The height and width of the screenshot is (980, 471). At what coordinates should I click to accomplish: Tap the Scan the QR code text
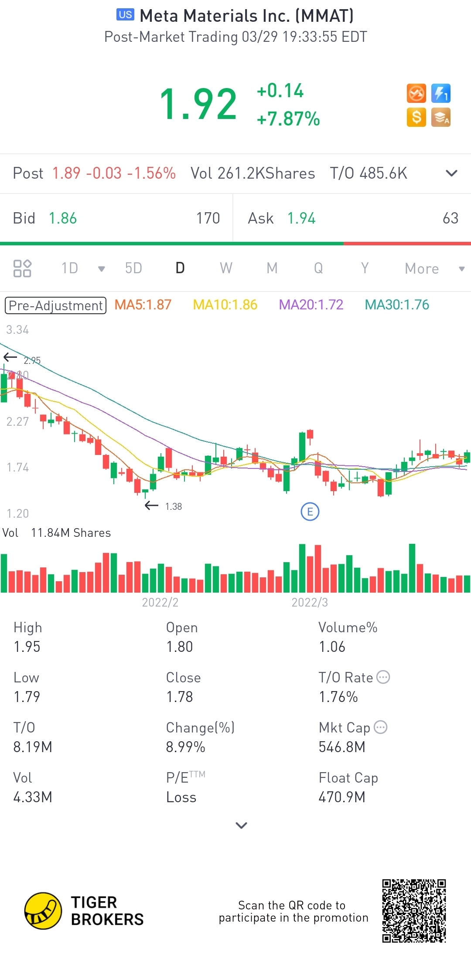(x=294, y=912)
